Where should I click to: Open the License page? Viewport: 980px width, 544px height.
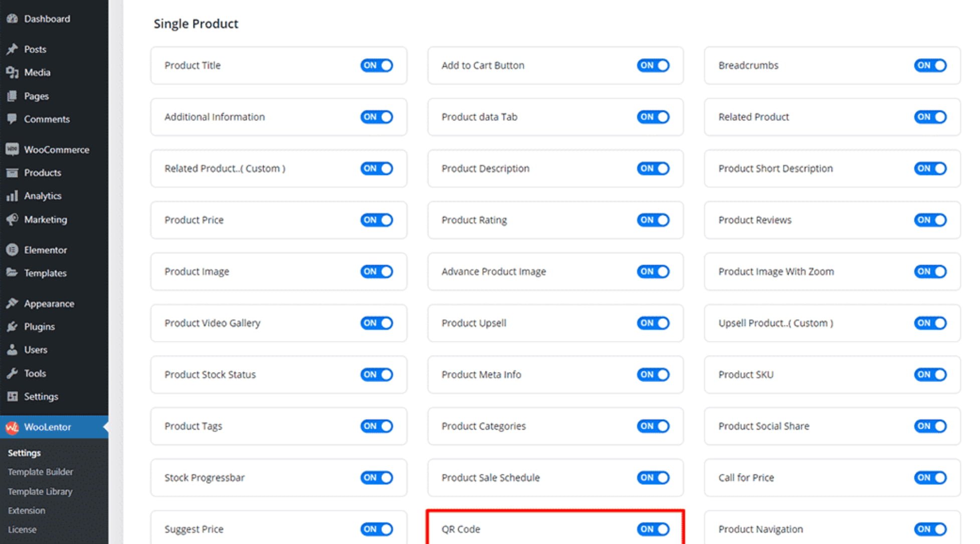(22, 529)
